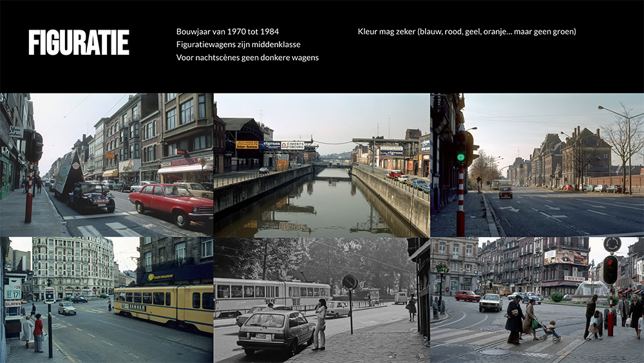The height and width of the screenshot is (363, 644).
Task: Select the 'Voor nachtscènes geen donkere wagens' line
Action: [247, 57]
